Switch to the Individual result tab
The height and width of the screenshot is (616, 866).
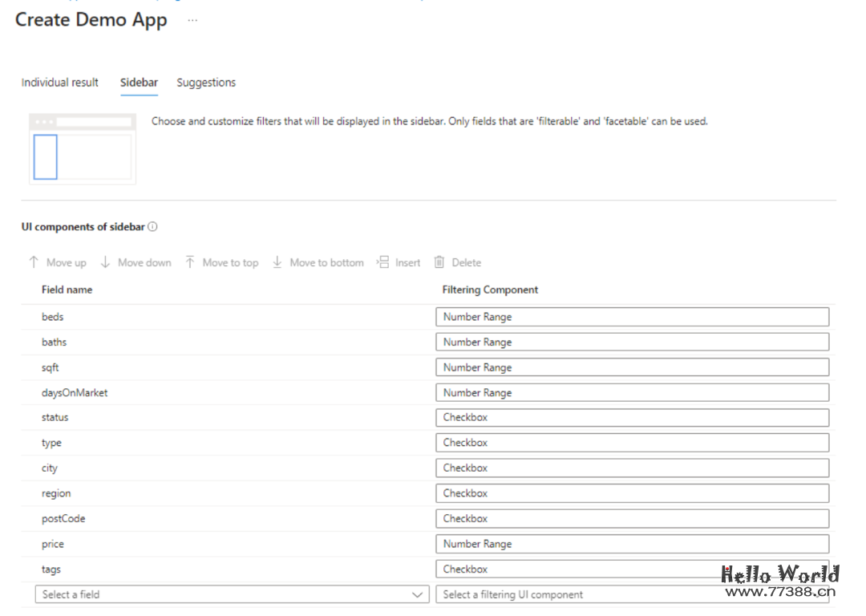(60, 83)
